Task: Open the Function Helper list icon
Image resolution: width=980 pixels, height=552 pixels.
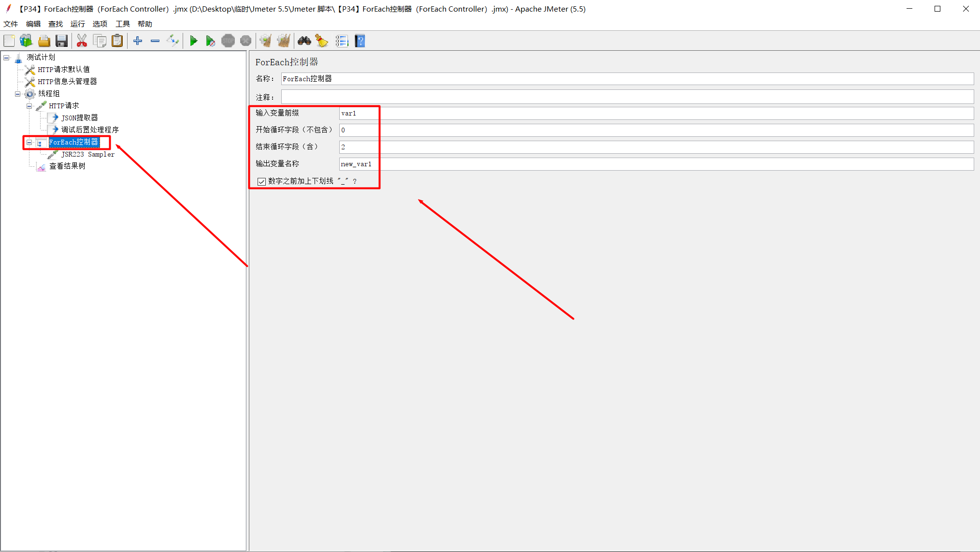Action: point(342,41)
